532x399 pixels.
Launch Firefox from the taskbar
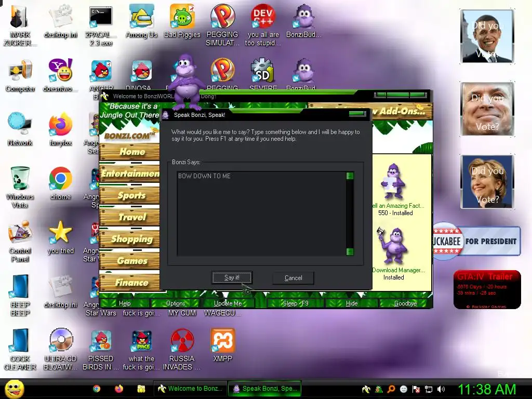119,389
